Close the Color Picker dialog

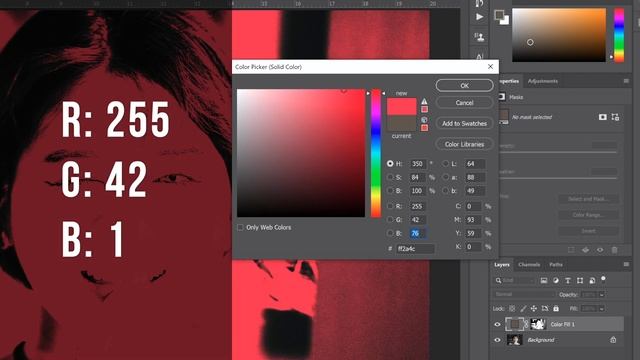tap(490, 67)
